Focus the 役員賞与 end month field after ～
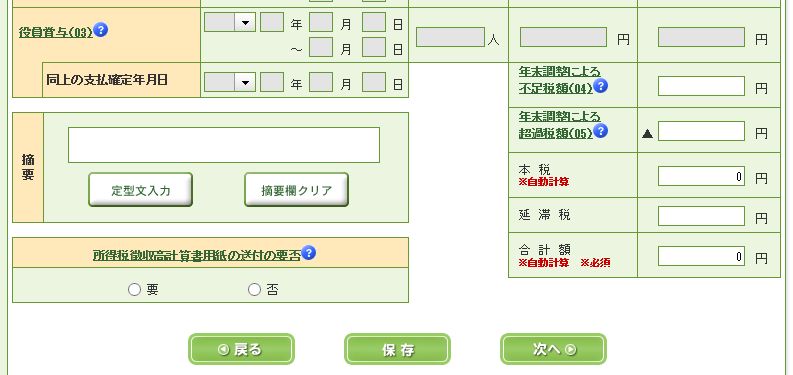The height and width of the screenshot is (375, 793). click(321, 47)
